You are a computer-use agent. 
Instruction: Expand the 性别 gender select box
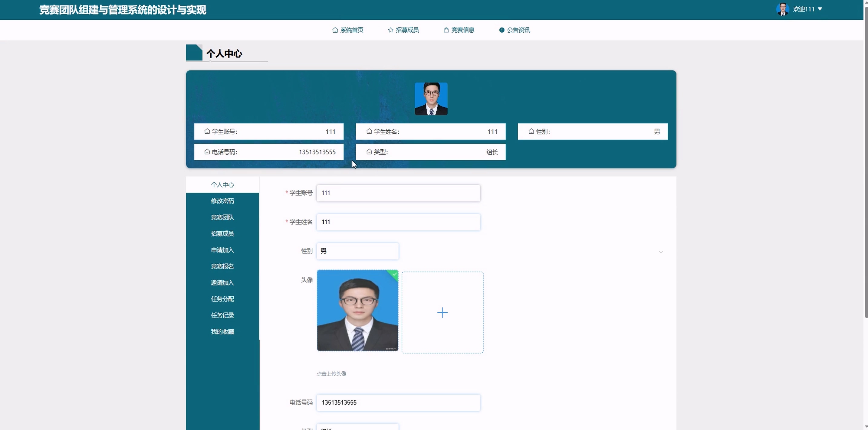pyautogui.click(x=357, y=251)
